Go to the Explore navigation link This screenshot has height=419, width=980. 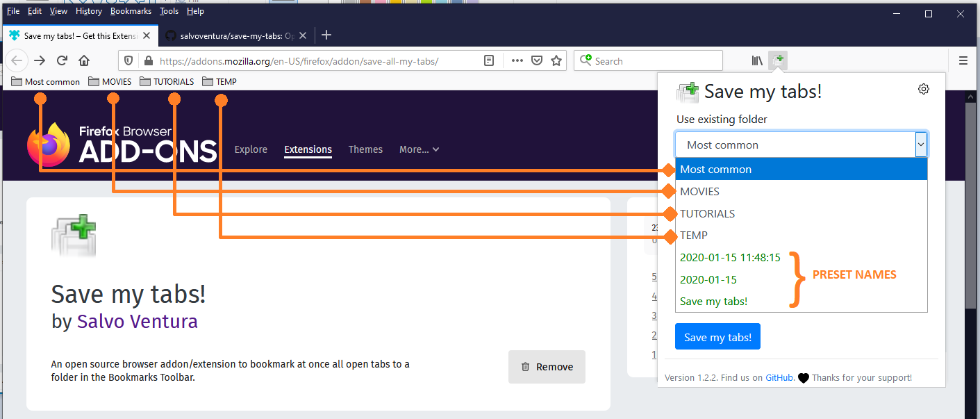[251, 149]
